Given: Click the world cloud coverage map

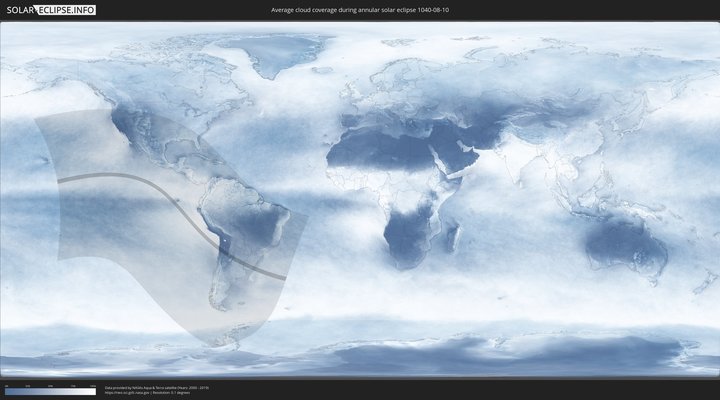Looking at the screenshot, I should coord(360,199).
